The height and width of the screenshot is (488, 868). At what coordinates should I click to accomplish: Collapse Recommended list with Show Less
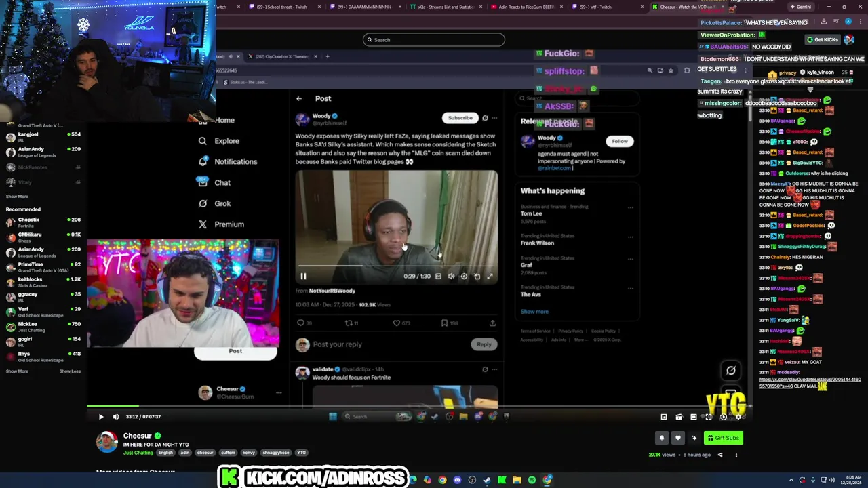coord(70,371)
